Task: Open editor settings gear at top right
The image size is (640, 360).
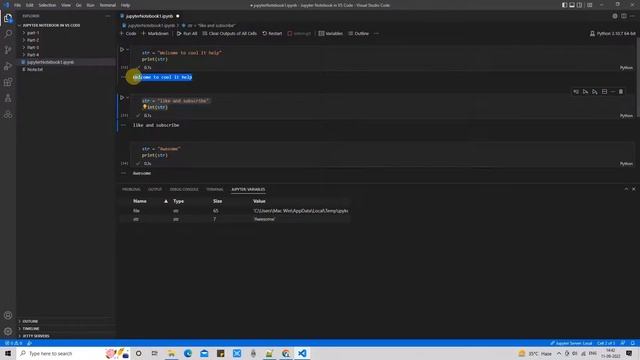Action: (x=615, y=16)
